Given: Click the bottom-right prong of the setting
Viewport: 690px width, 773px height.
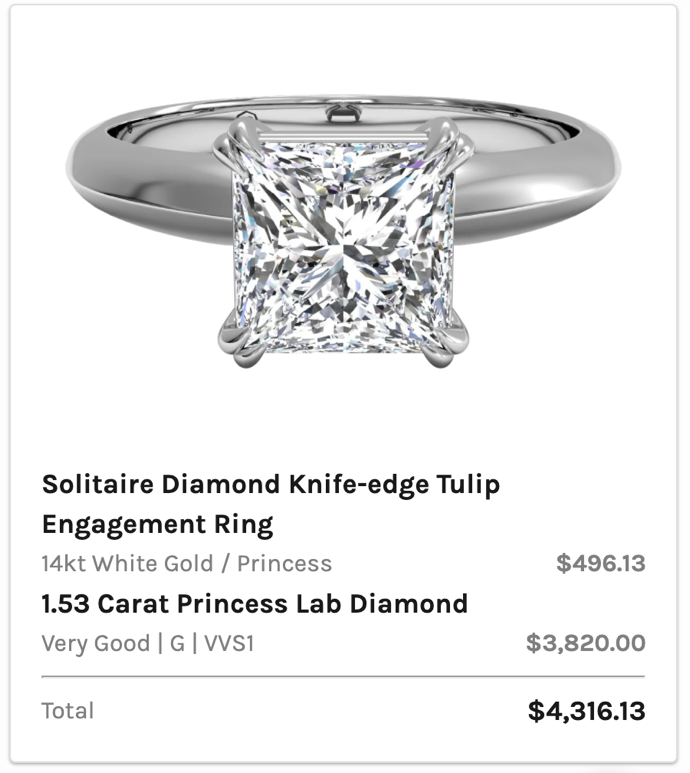Looking at the screenshot, I should pos(443,342).
